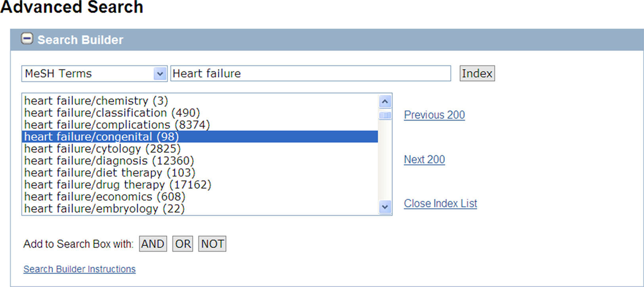Add term with NOT operator
Viewport: 644px width, 287px height.
(212, 244)
